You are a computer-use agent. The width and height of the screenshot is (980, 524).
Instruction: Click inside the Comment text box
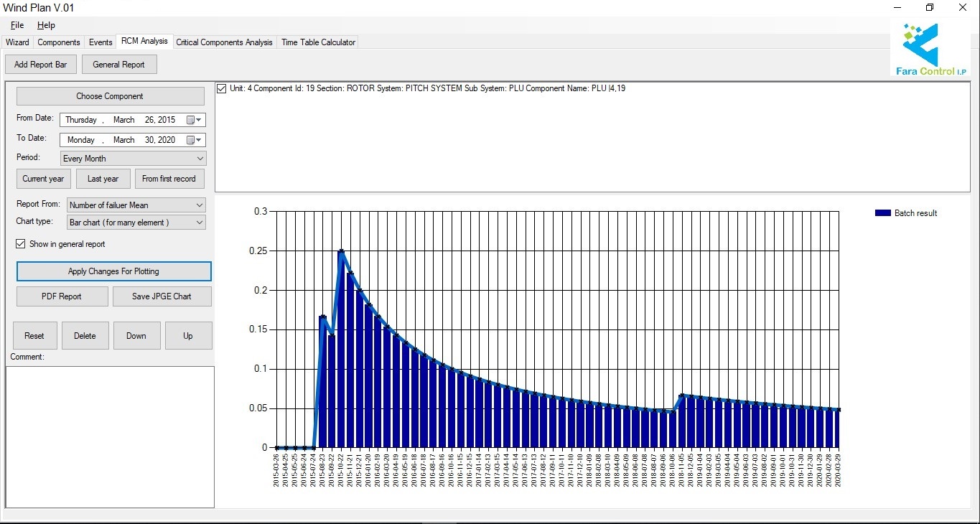(x=110, y=436)
